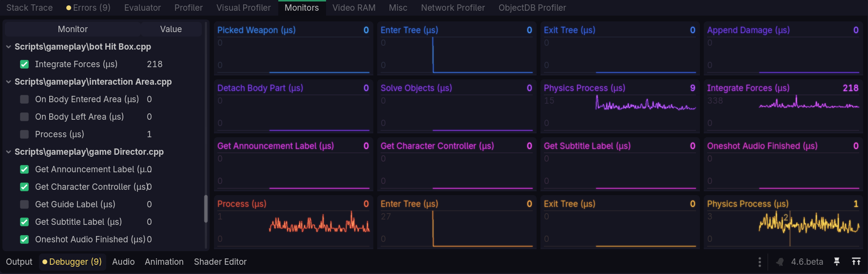Enable On Body Left Area (µs) monitor
The width and height of the screenshot is (868, 274).
pyautogui.click(x=24, y=117)
